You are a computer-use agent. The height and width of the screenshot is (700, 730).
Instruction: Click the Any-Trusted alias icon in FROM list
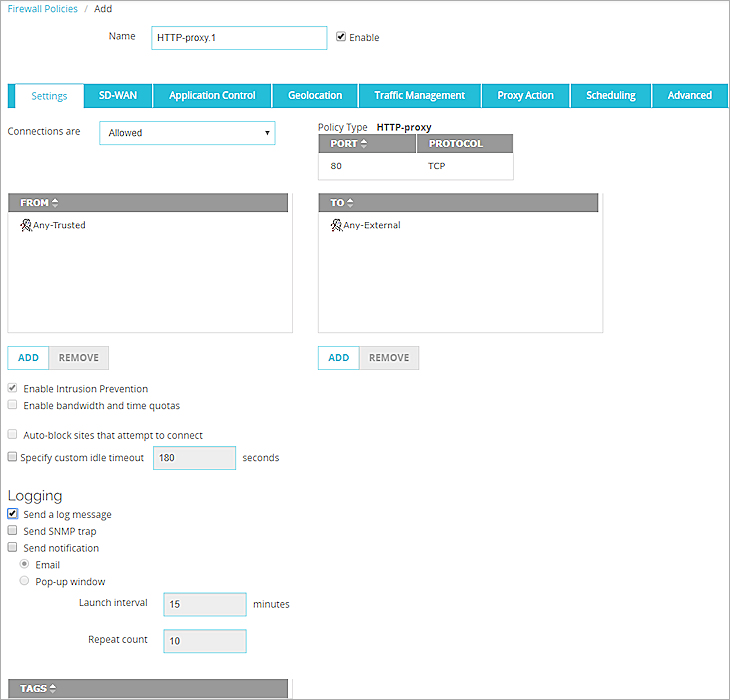[x=26, y=226]
